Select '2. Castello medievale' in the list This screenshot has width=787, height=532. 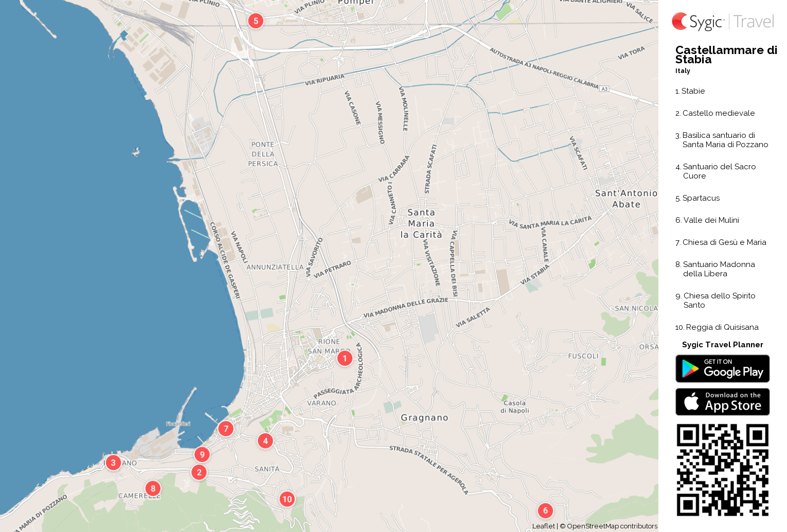coord(715,113)
